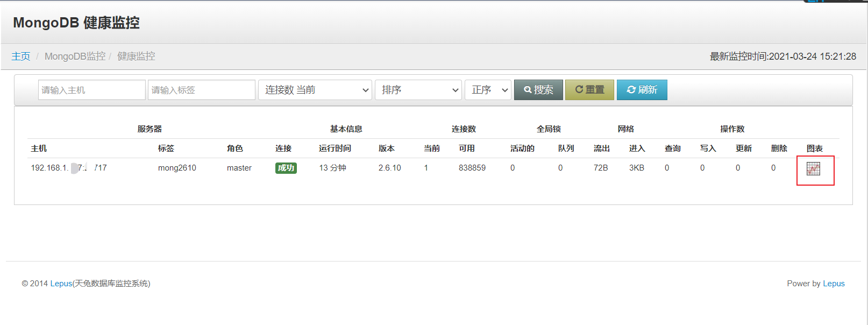Open the Power by Lepus link
The height and width of the screenshot is (325, 868).
pos(834,284)
